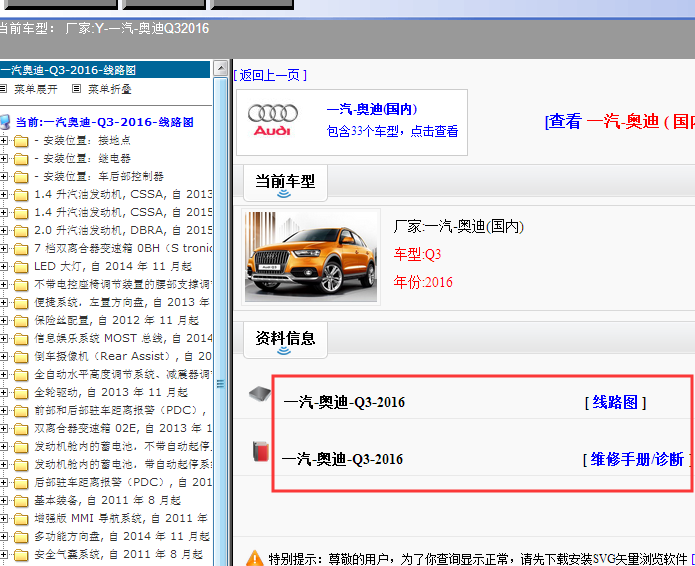Expand 1.4 升汽油发动机 CSSA 自 2015 node
The height and width of the screenshot is (566, 695).
4,212
